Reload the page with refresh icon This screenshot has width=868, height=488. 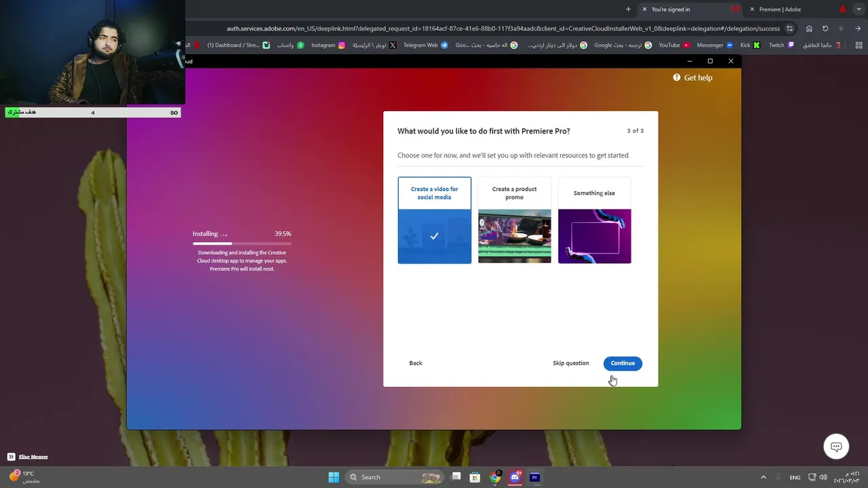(x=825, y=28)
